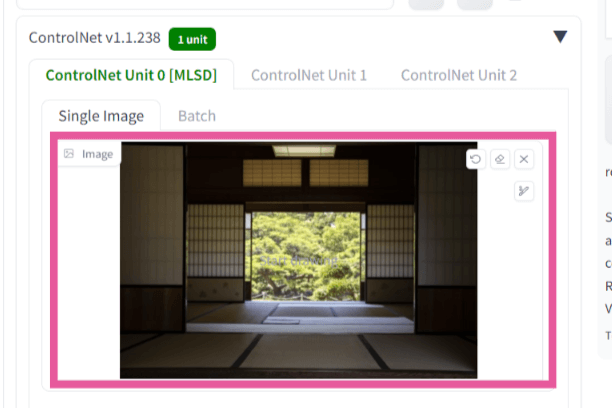This screenshot has height=408, width=612.
Task: Switch to the Batch tab
Action: point(197,116)
